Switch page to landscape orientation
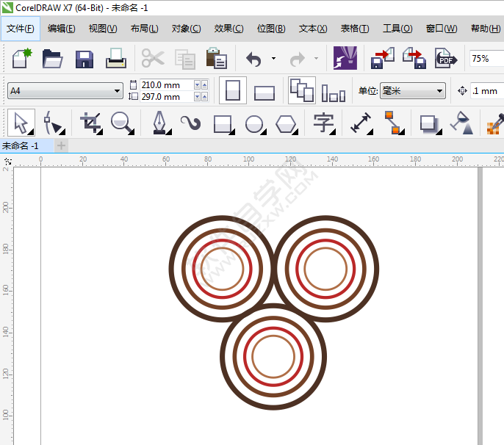The image size is (504, 445). click(264, 92)
